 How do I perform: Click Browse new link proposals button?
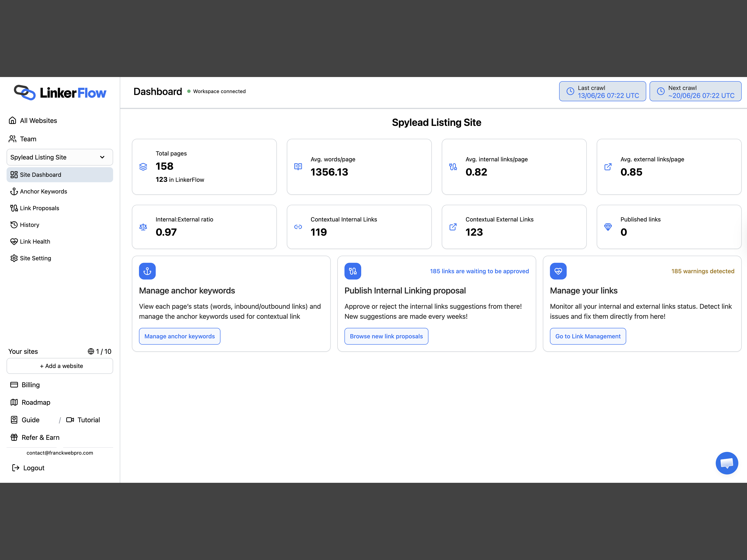386,336
